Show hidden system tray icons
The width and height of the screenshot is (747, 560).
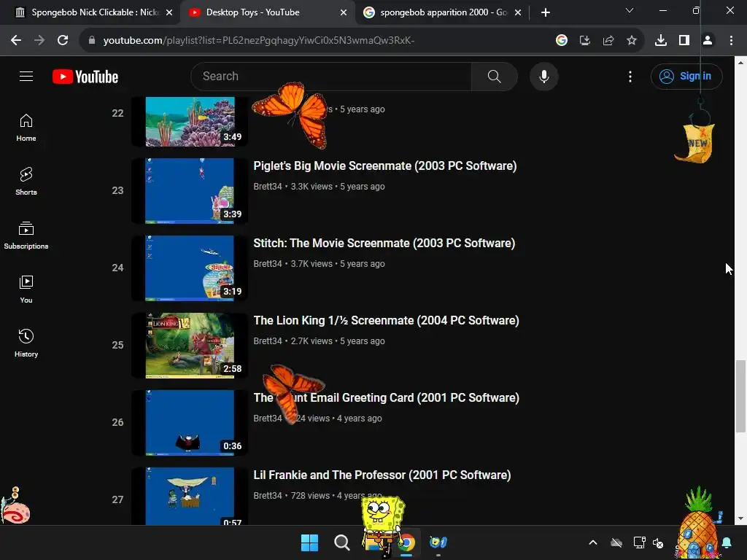click(x=592, y=542)
